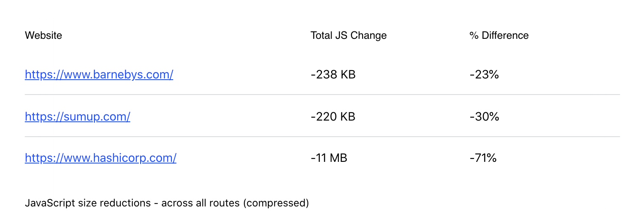Click the % Difference column header
The width and height of the screenshot is (644, 218).
click(x=499, y=36)
